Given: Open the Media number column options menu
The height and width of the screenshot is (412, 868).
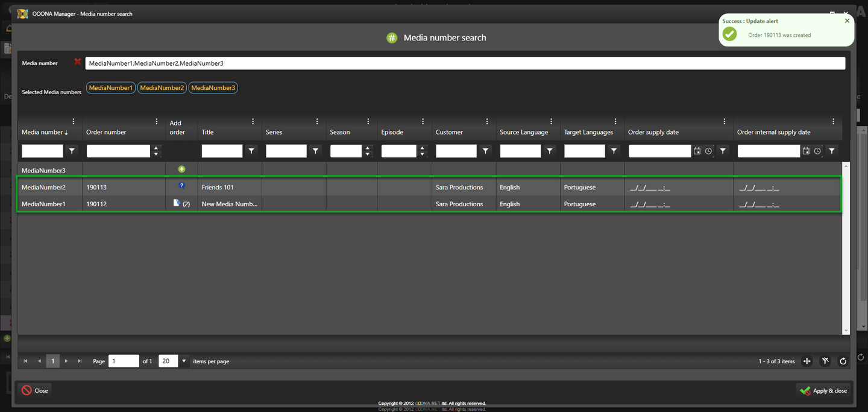Looking at the screenshot, I should (74, 121).
